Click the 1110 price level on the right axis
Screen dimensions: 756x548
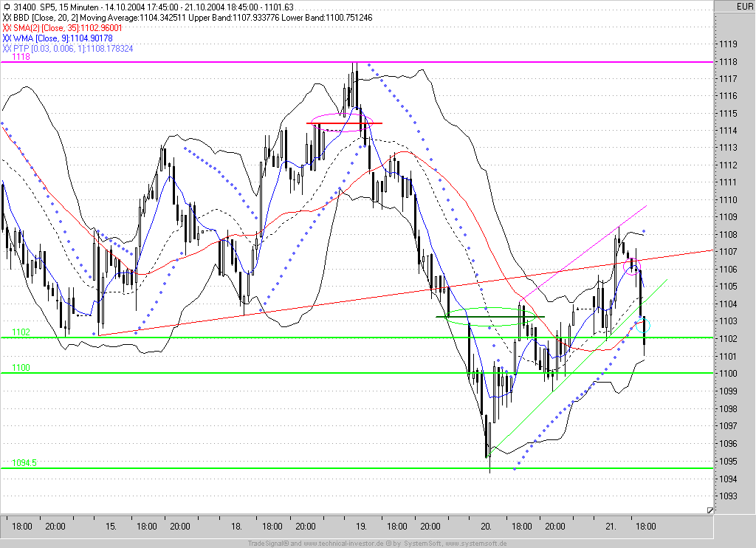[728, 199]
